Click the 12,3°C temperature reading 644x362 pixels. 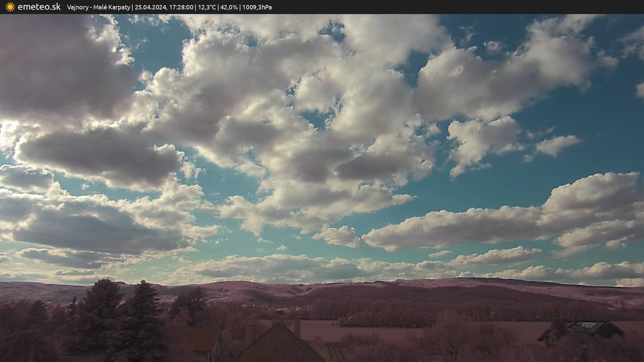pos(207,7)
